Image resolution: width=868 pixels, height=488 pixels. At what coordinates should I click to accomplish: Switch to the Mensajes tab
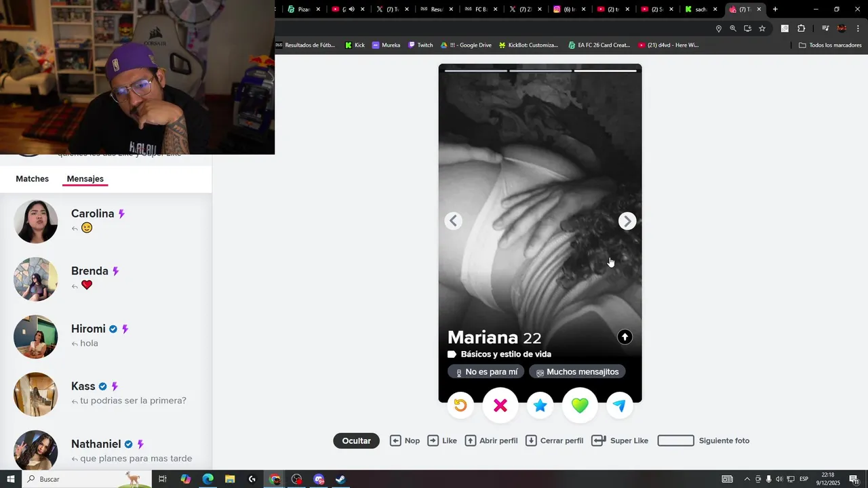point(85,179)
